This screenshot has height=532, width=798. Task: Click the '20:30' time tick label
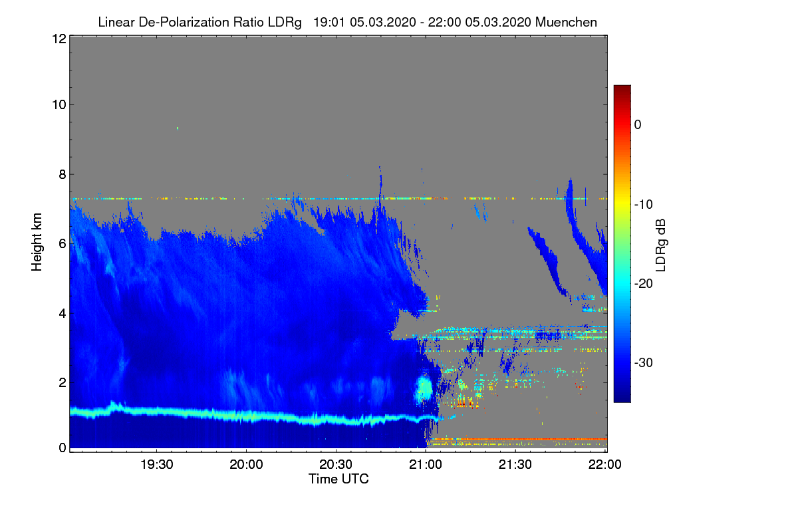pos(336,464)
